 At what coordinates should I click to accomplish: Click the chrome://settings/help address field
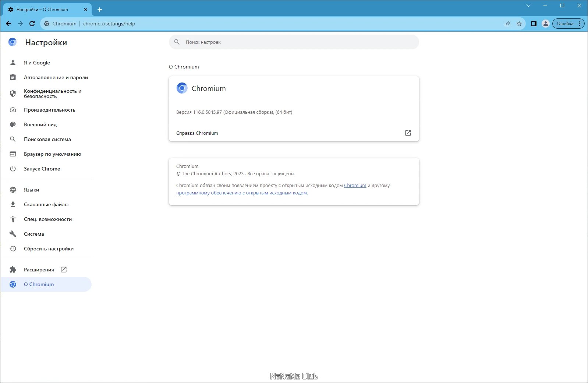coord(109,24)
